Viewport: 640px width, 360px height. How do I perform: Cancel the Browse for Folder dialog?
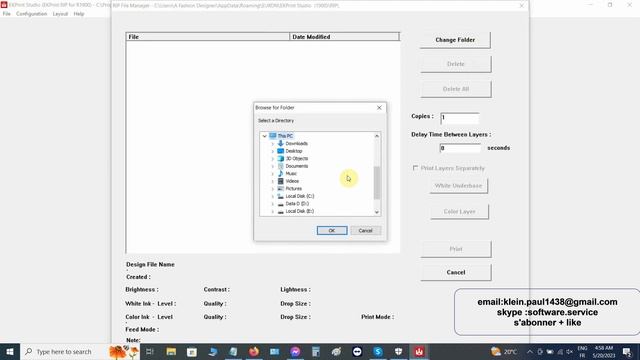[365, 231]
